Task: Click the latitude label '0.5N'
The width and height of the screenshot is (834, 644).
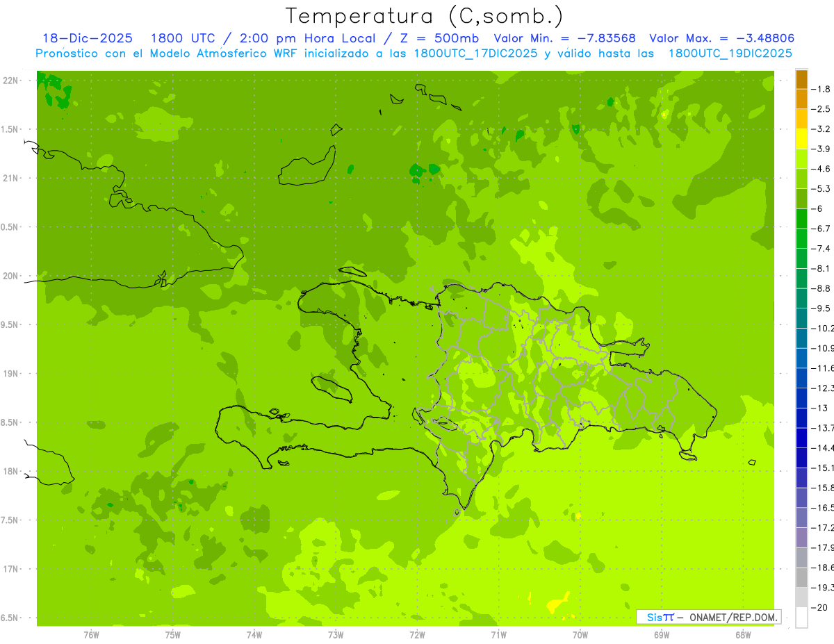Action: pos(9,227)
